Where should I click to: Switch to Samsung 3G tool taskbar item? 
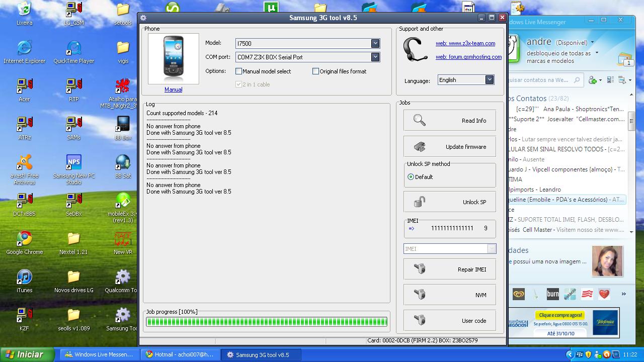click(x=262, y=354)
